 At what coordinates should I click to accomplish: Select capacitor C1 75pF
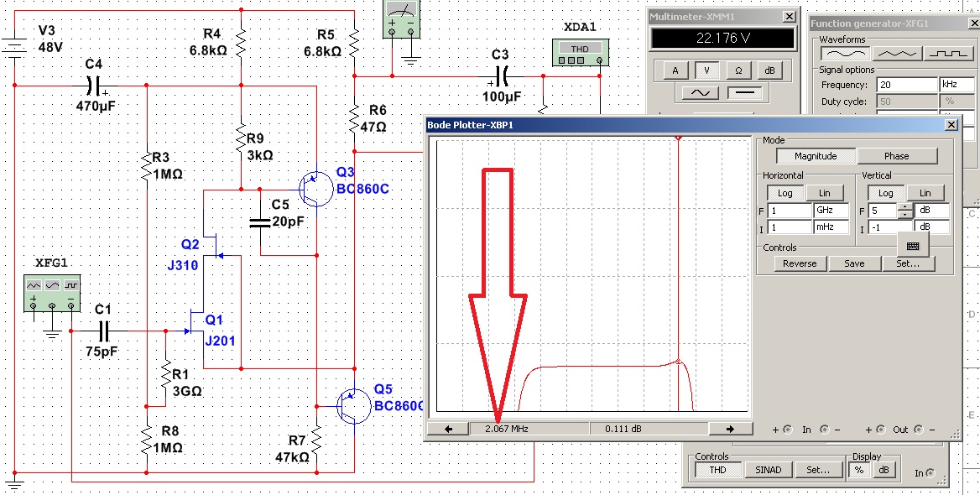[104, 331]
